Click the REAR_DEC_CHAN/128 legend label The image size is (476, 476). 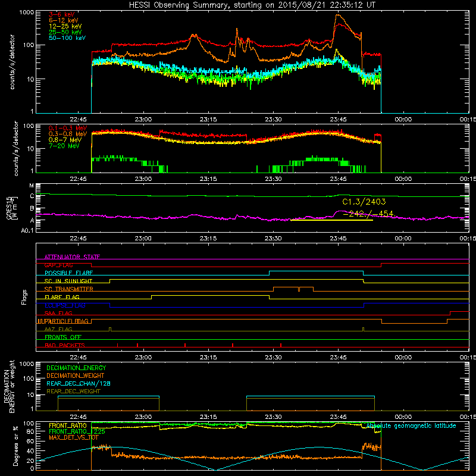[79, 383]
